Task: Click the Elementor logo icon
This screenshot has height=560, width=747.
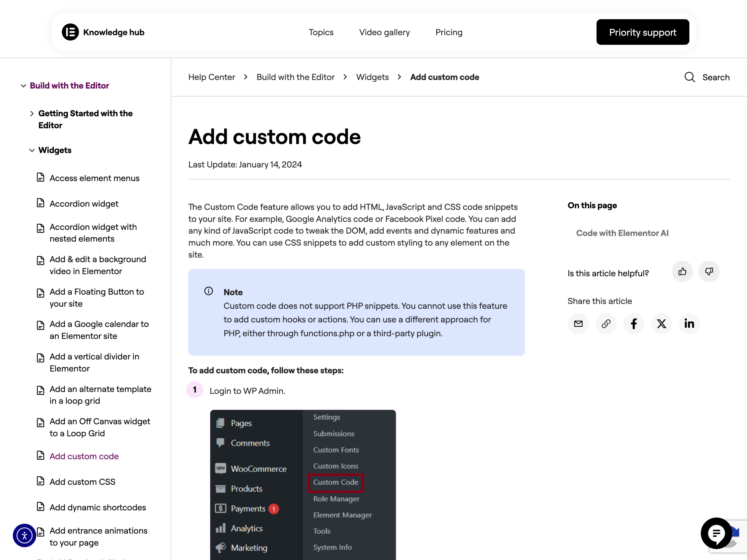Action: coord(70,32)
